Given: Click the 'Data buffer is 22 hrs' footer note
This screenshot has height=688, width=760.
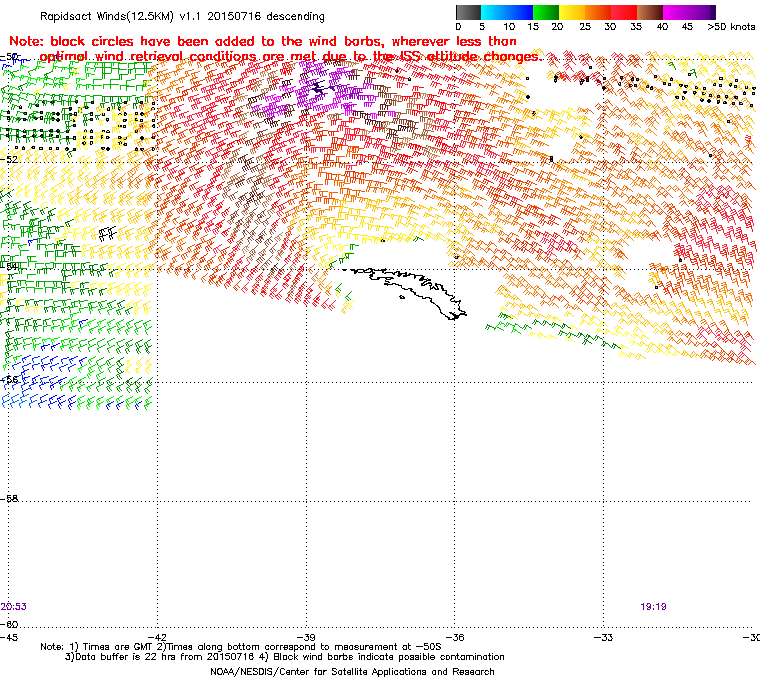Looking at the screenshot, I should (285, 657).
